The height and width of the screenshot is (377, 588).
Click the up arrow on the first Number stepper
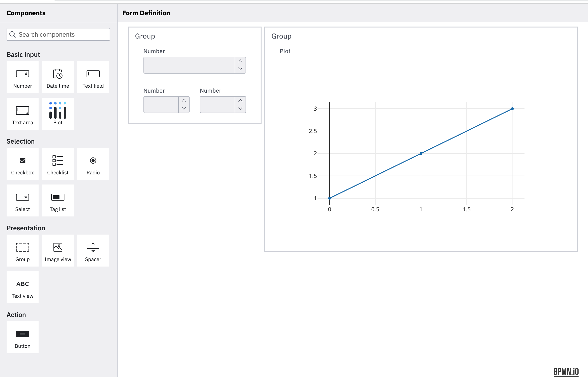point(240,61)
